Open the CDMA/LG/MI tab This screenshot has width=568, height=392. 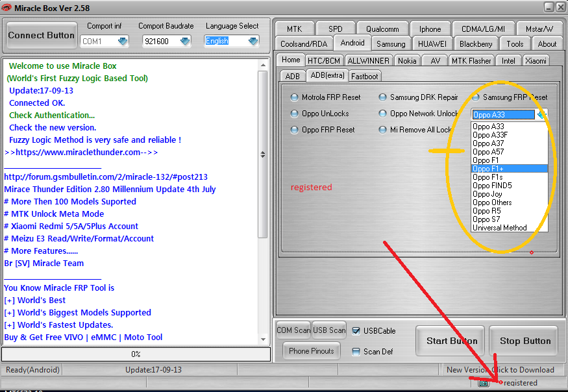[x=483, y=29]
